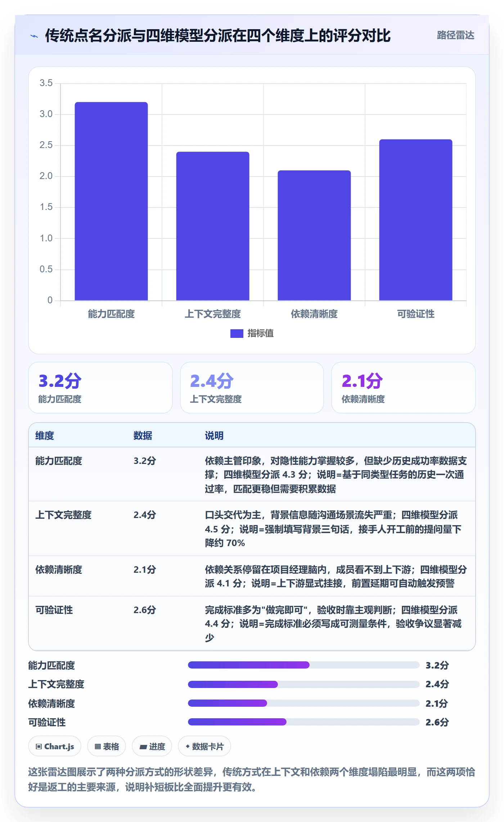Click the 数据卡片 tag chip
The width and height of the screenshot is (504, 822).
(204, 746)
